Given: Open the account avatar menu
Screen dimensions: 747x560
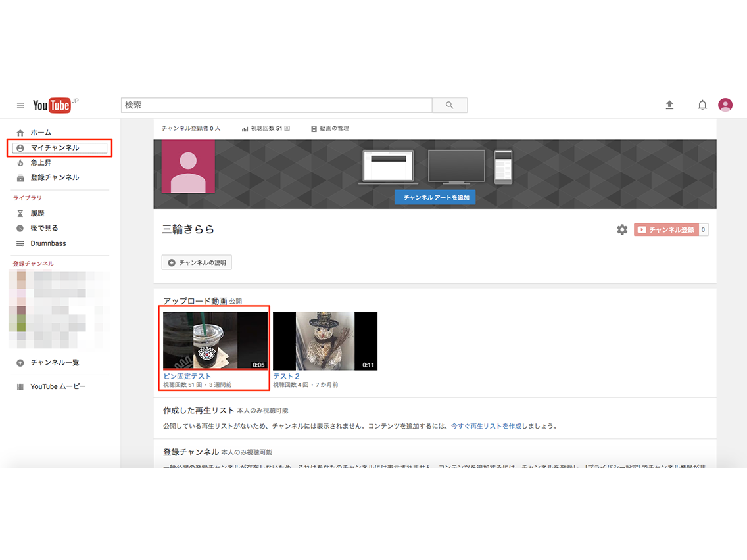Looking at the screenshot, I should tap(725, 105).
